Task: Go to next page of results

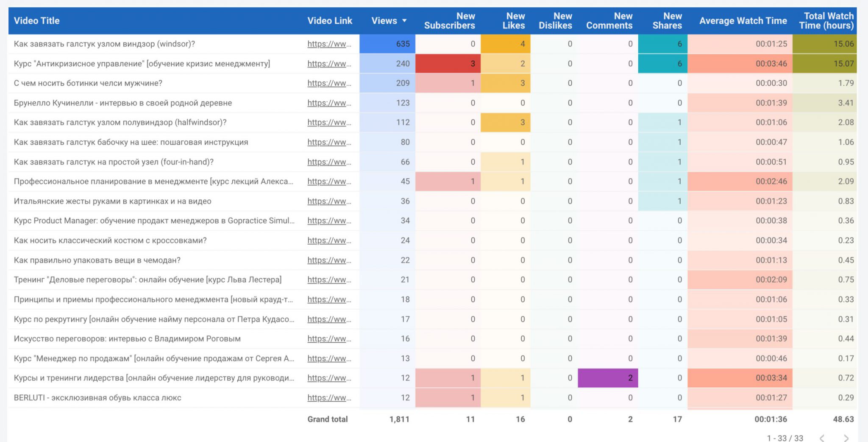Action: [846, 438]
